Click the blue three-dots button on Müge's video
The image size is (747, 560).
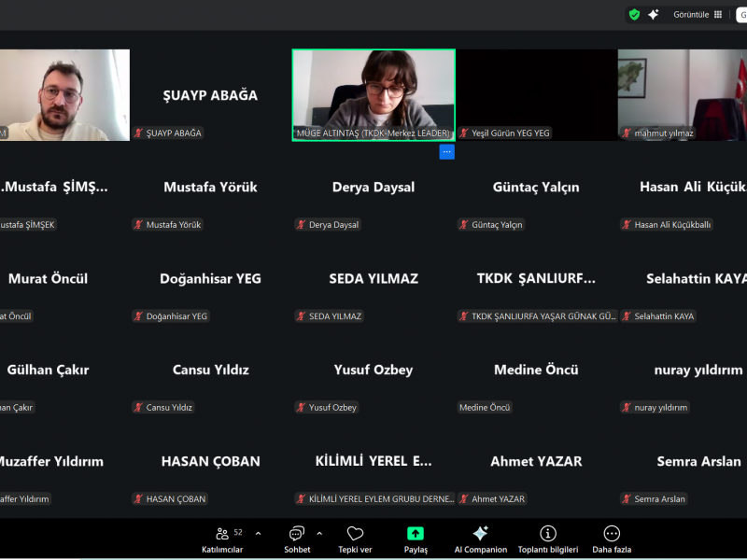[446, 151]
